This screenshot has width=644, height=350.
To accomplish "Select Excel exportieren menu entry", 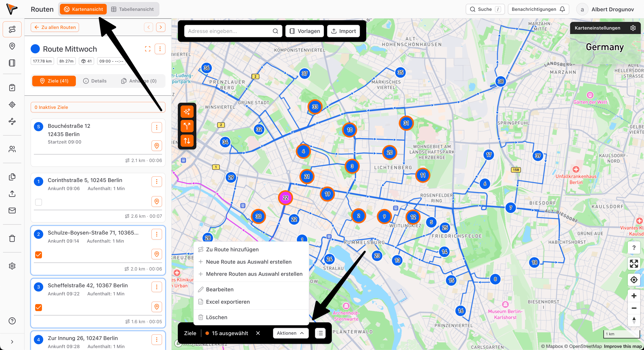I will tap(227, 302).
